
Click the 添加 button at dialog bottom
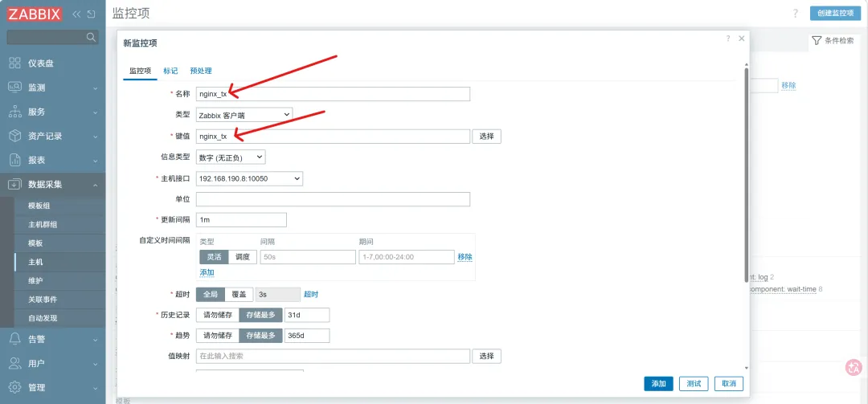659,384
